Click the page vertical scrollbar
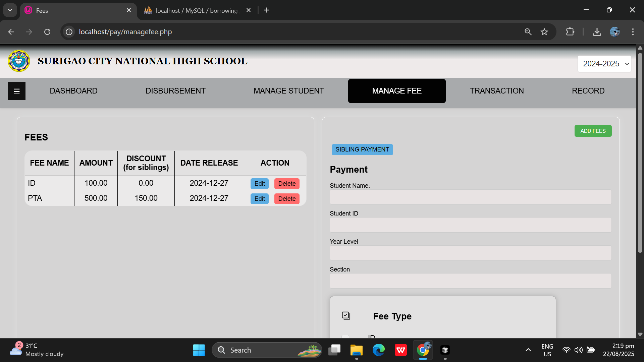The image size is (644, 362). click(640, 153)
